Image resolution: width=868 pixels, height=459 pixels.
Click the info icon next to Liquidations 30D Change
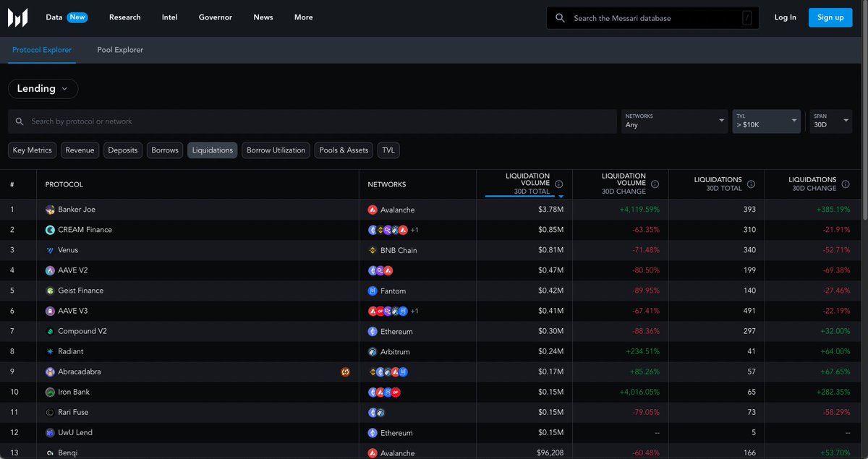pyautogui.click(x=845, y=184)
